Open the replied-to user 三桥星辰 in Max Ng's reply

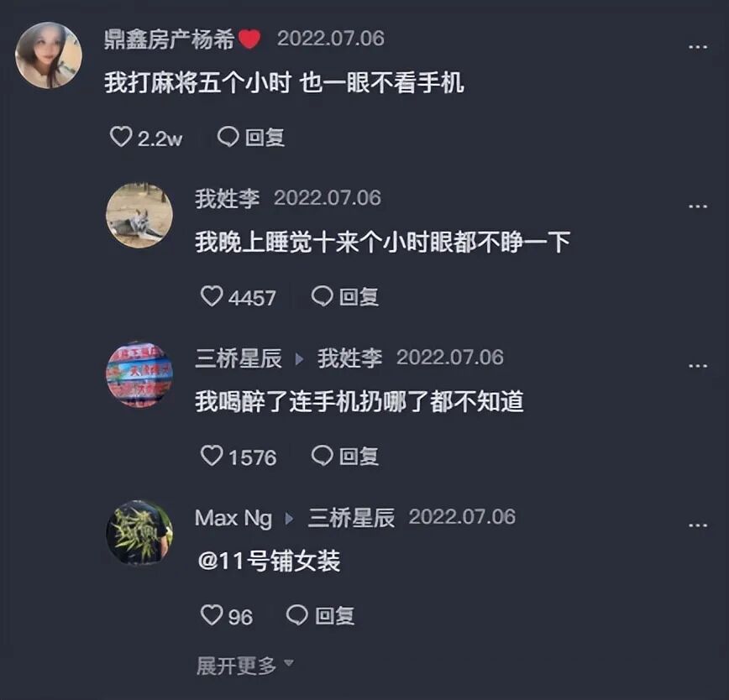click(351, 518)
